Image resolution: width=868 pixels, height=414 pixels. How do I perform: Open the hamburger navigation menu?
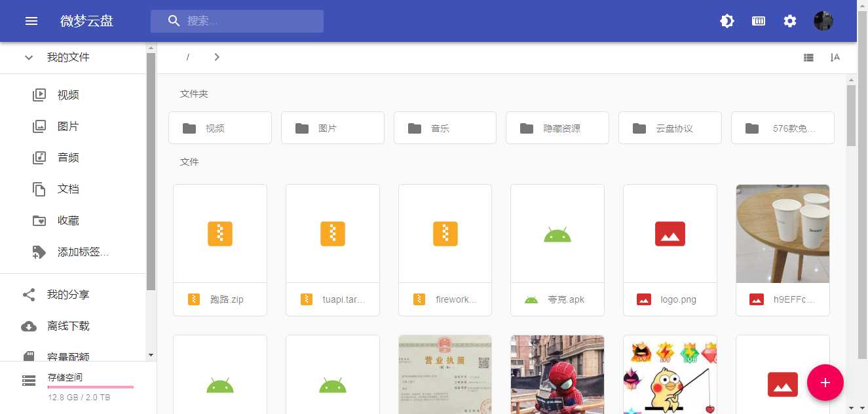pos(31,21)
